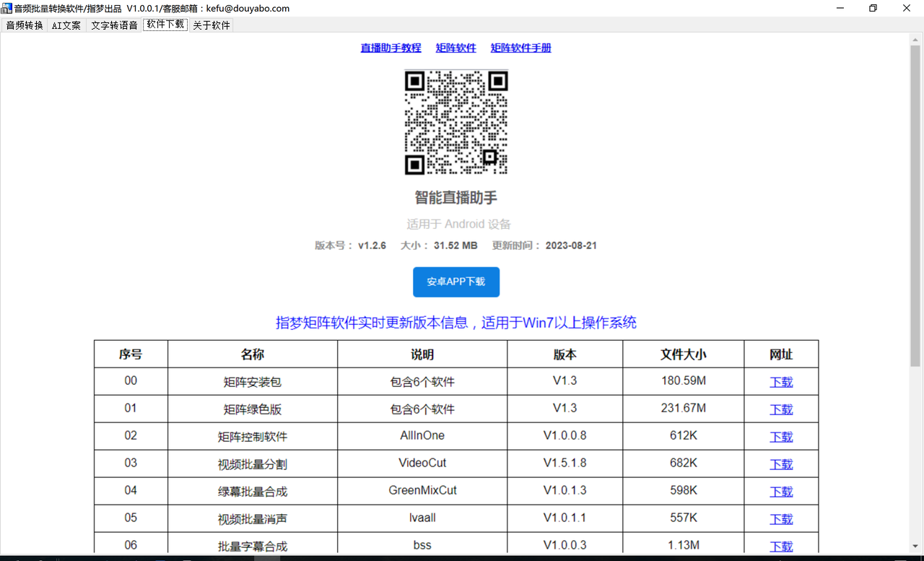The height and width of the screenshot is (561, 924).
Task: Click the application icon in title bar
Action: [x=6, y=8]
